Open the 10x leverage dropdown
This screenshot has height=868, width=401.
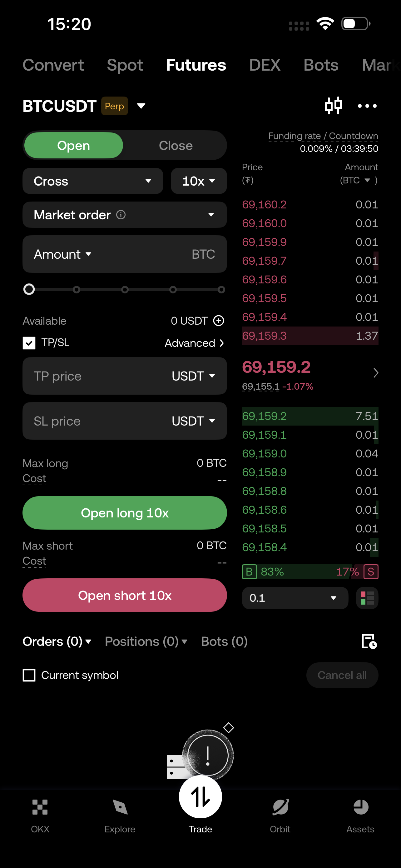point(198,181)
